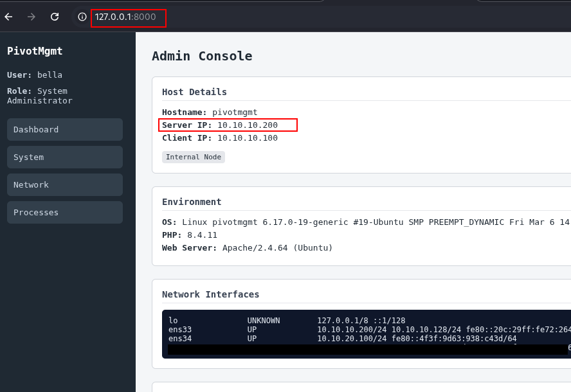Viewport: 571px width, 392px height.
Task: Click the Admin Console heading
Action: 202,56
